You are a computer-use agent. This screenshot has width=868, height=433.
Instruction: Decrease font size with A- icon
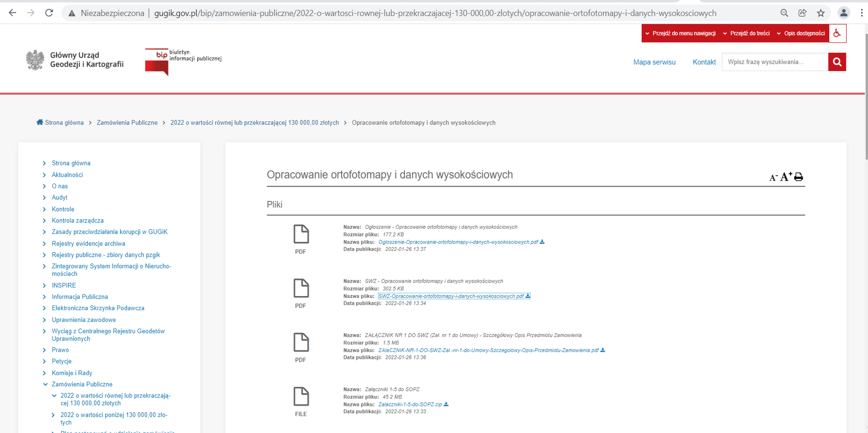(773, 178)
